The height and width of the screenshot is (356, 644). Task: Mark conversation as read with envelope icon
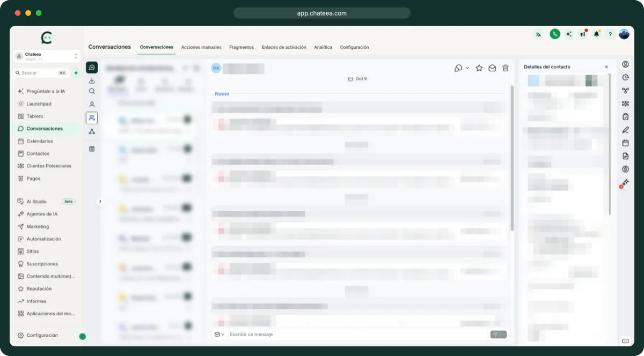tap(492, 68)
